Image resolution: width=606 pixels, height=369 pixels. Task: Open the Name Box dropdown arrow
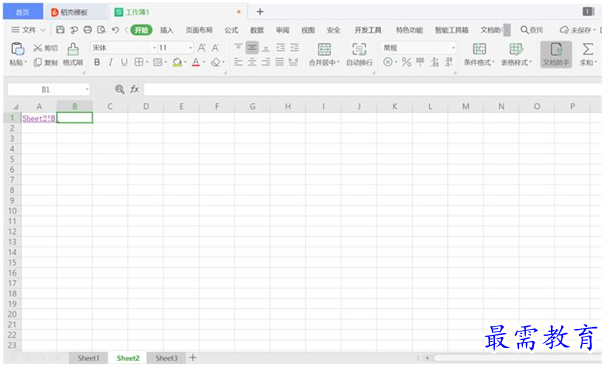[x=87, y=90]
